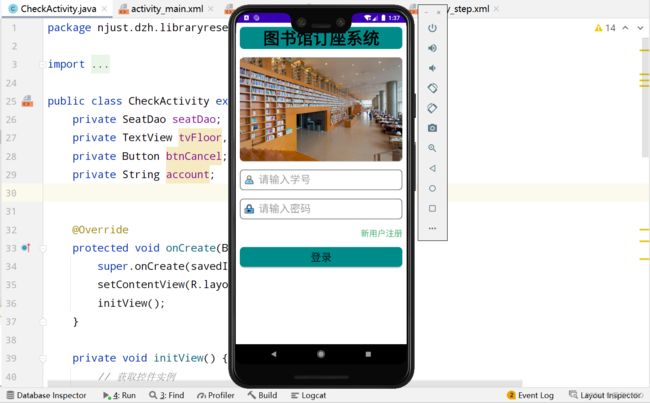Click the 新用户注册 register link
This screenshot has height=403, width=650.
[381, 233]
